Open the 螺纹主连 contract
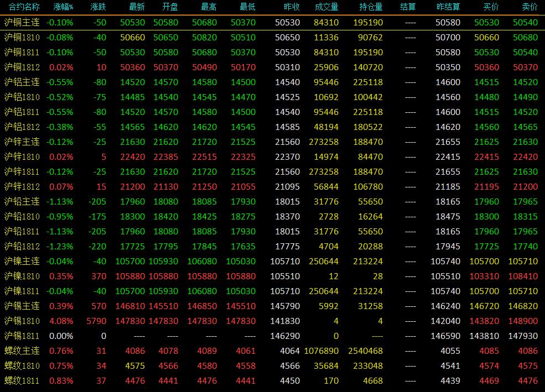 22,351
